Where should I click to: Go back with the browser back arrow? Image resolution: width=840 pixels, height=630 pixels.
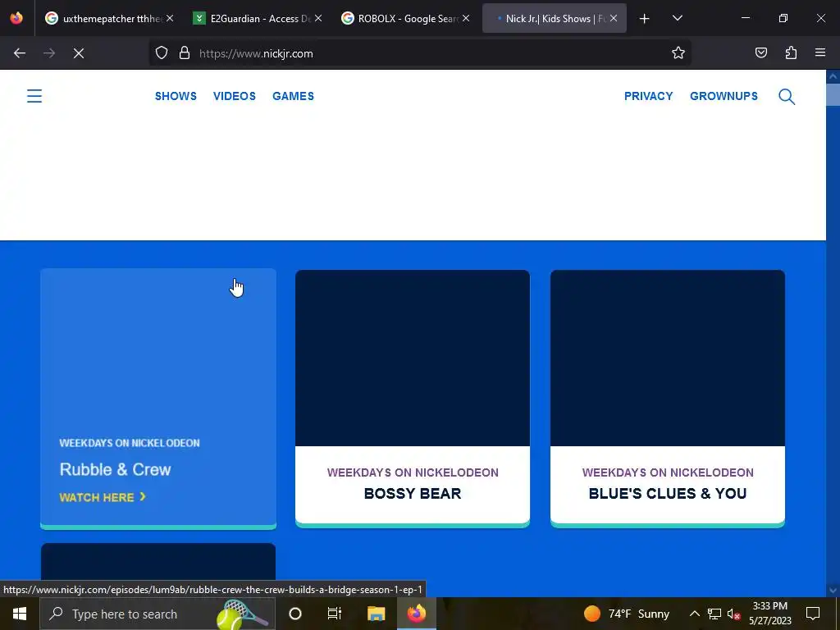[20, 53]
